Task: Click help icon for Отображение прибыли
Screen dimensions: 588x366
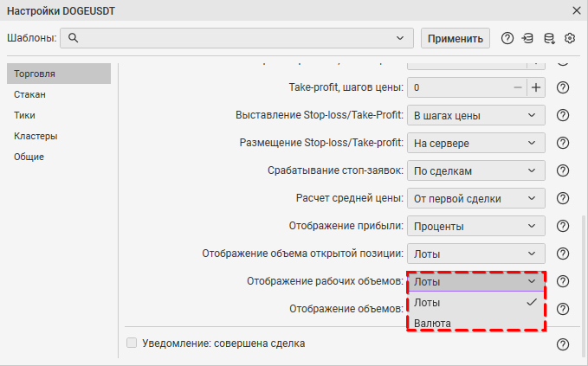Action: tap(562, 226)
